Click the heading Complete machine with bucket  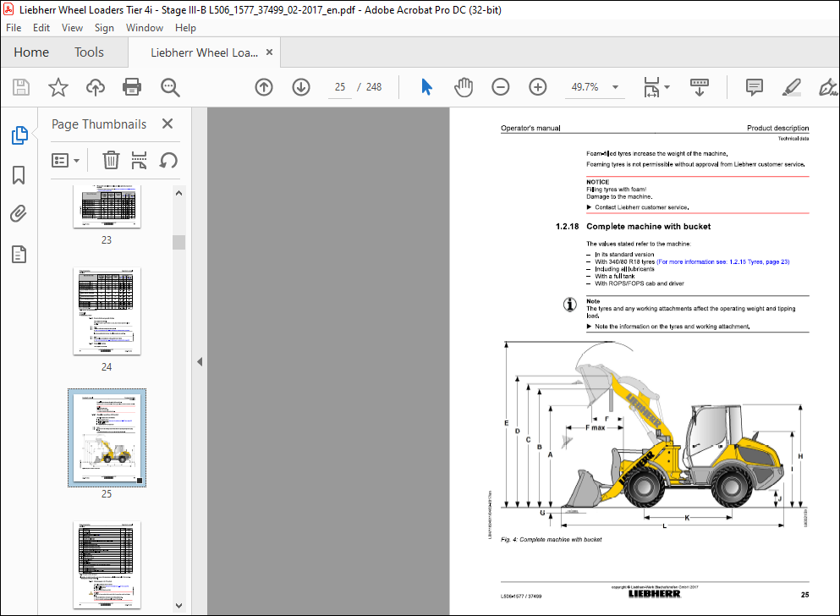[x=648, y=227]
